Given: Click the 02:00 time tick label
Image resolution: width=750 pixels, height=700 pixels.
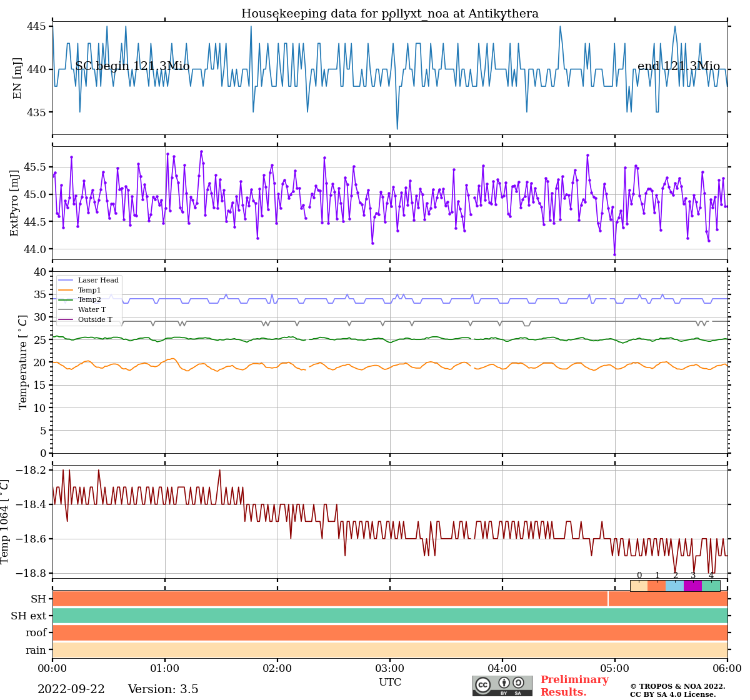Looking at the screenshot, I should tap(277, 668).
